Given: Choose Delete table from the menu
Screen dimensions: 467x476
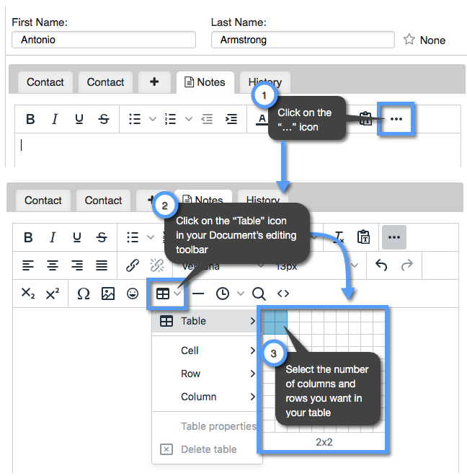Looking at the screenshot, I should click(x=207, y=449).
